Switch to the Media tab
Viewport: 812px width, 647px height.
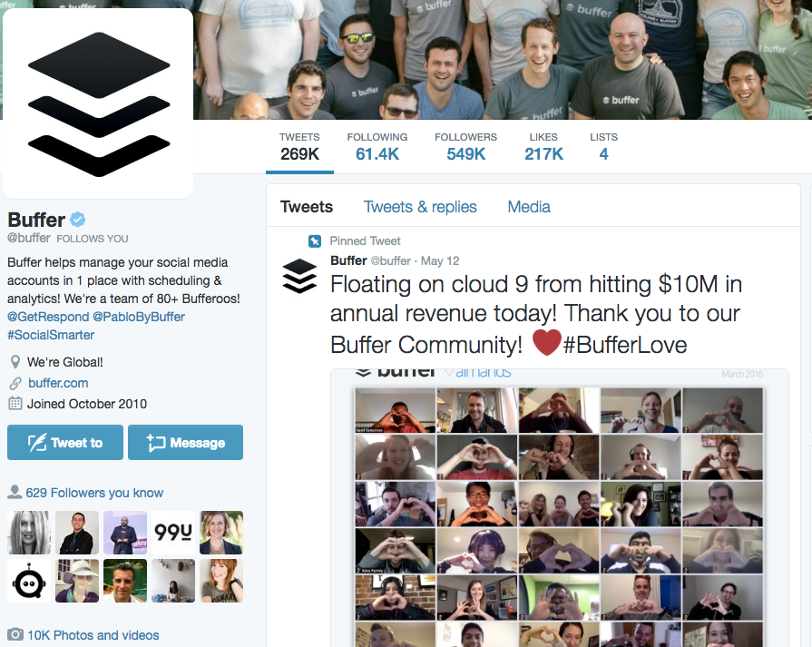529,207
